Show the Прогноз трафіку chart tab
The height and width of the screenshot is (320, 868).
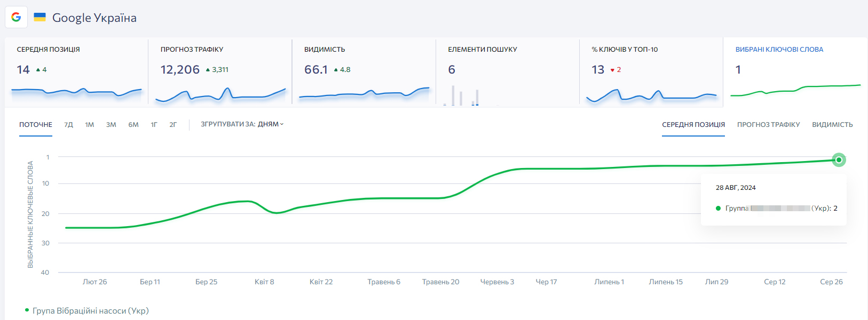coord(768,125)
